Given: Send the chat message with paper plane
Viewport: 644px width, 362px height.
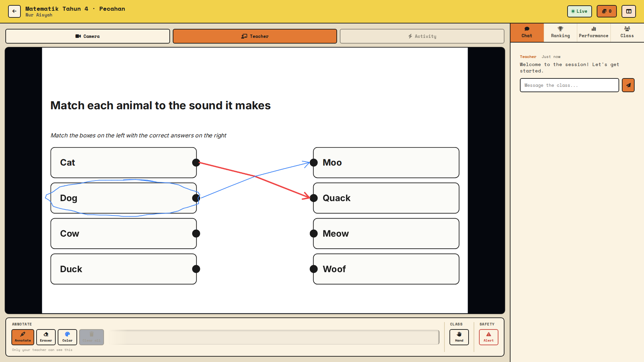Looking at the screenshot, I should click(x=628, y=85).
